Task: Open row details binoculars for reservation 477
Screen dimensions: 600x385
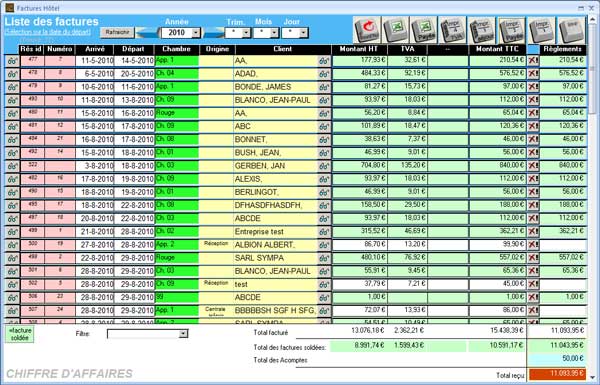Action: click(x=12, y=61)
